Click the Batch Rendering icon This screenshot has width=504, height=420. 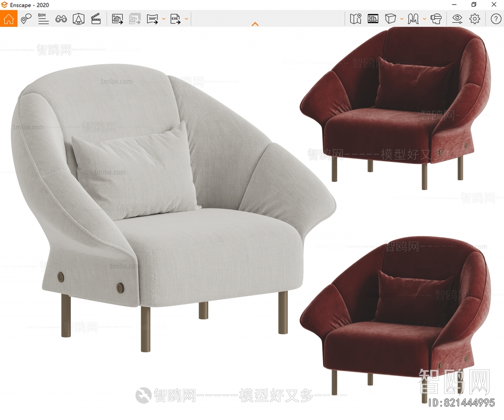pyautogui.click(x=135, y=19)
